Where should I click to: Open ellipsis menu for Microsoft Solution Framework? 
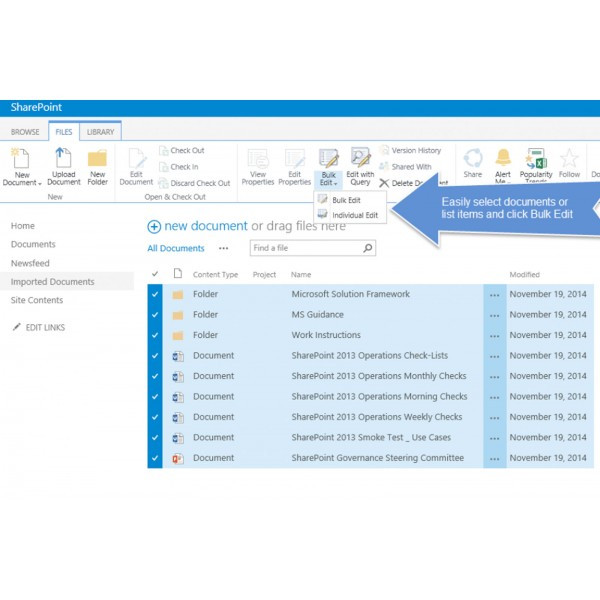tap(494, 295)
